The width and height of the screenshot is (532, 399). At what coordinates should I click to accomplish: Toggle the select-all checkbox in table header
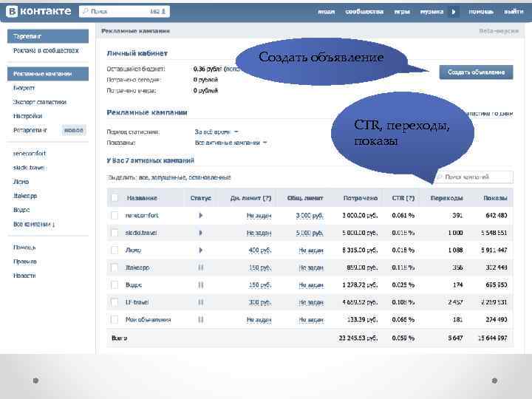[x=115, y=198]
